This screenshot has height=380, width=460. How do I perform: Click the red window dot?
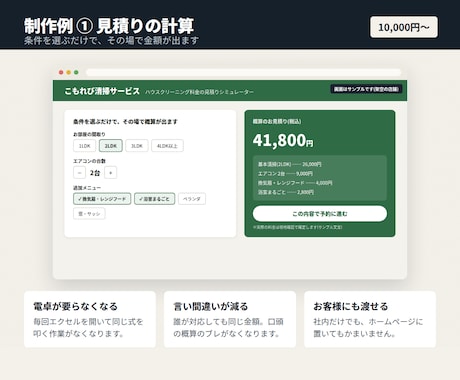pos(61,72)
